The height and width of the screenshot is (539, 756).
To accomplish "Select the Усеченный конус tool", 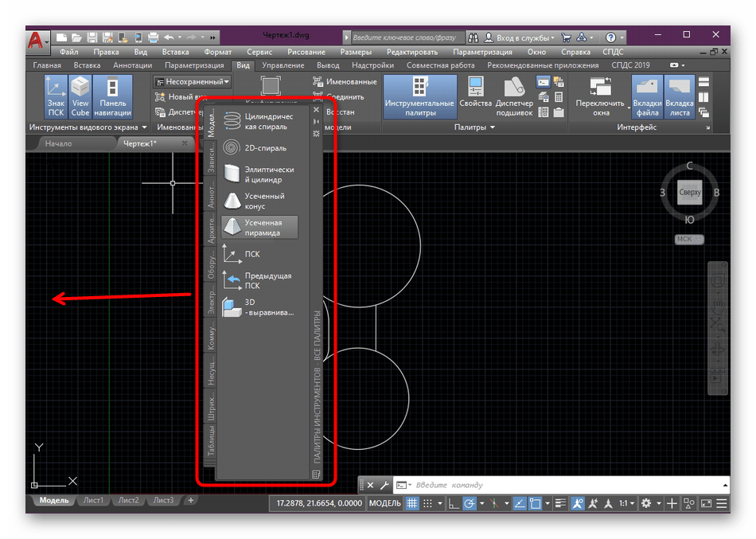I will coord(259,201).
